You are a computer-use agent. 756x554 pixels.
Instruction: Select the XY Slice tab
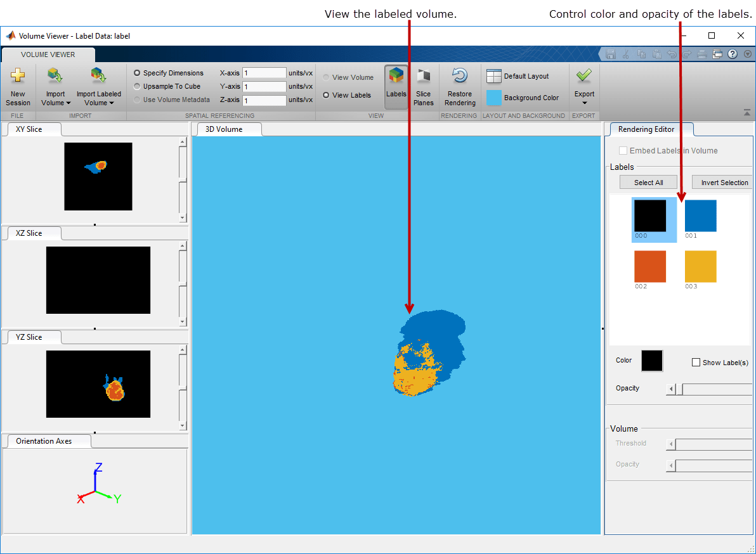point(34,129)
